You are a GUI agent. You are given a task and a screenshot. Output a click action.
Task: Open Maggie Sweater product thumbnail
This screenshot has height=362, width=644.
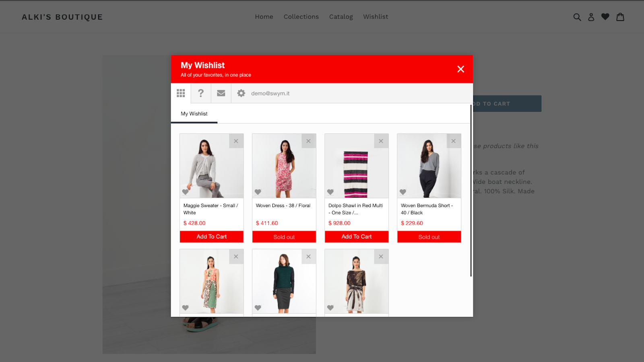(212, 166)
